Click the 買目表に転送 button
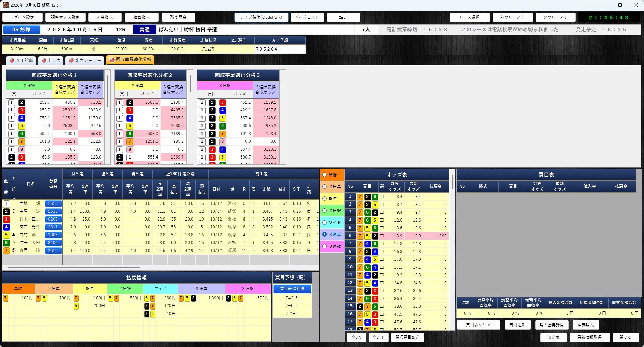This screenshot has height=347, width=644. 292,289
